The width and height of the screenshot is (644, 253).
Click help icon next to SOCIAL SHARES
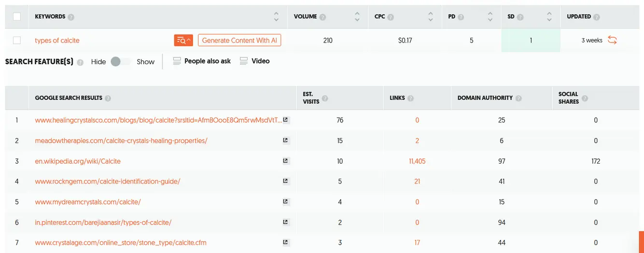585,98
